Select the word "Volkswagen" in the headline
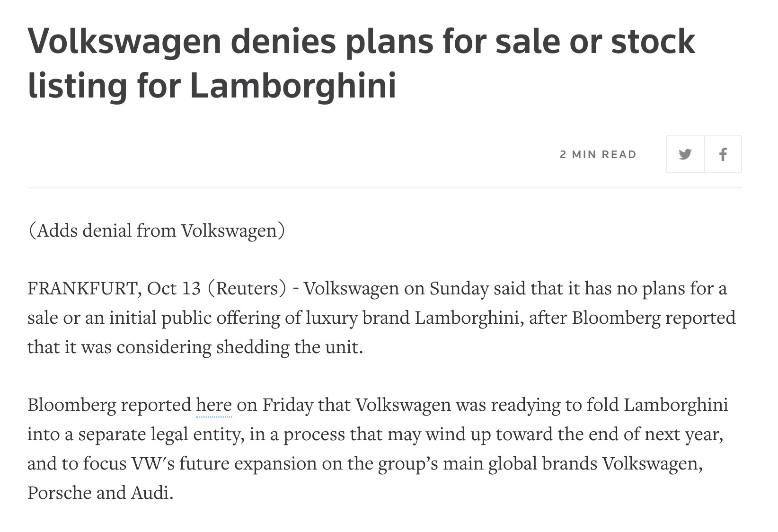This screenshot has height=532, width=778. tap(124, 42)
